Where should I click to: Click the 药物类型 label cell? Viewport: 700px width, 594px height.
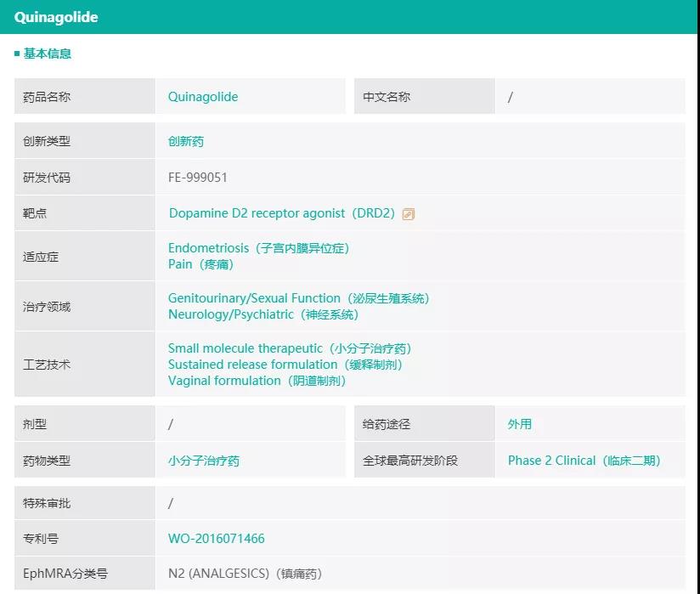click(85, 460)
